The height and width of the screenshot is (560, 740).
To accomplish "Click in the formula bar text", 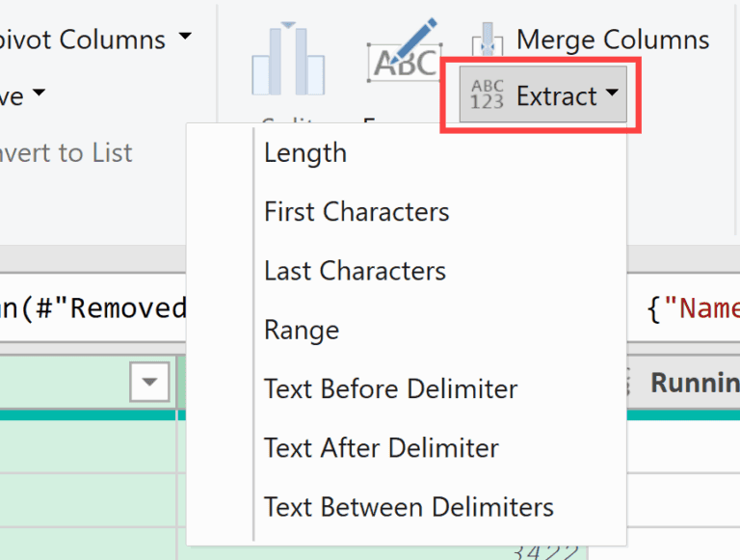I will [x=93, y=307].
